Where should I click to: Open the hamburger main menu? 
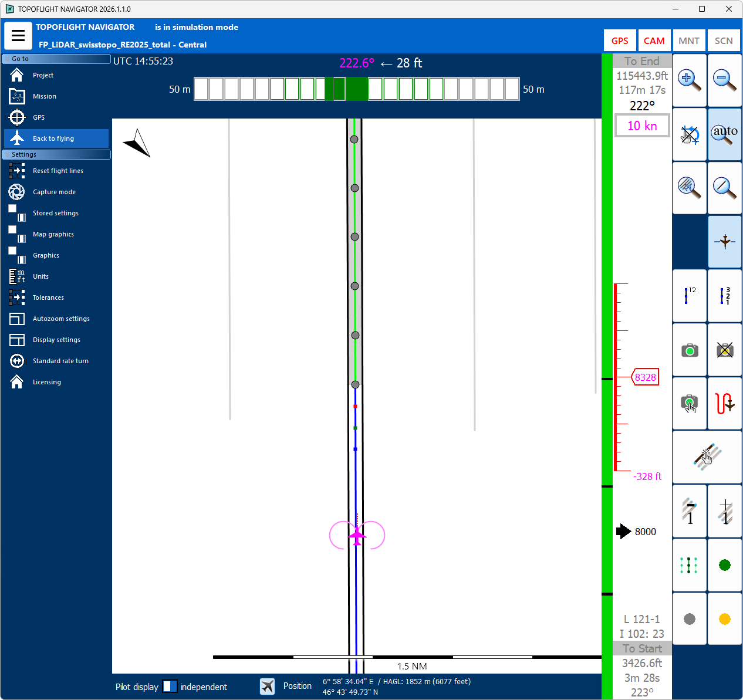pos(18,36)
